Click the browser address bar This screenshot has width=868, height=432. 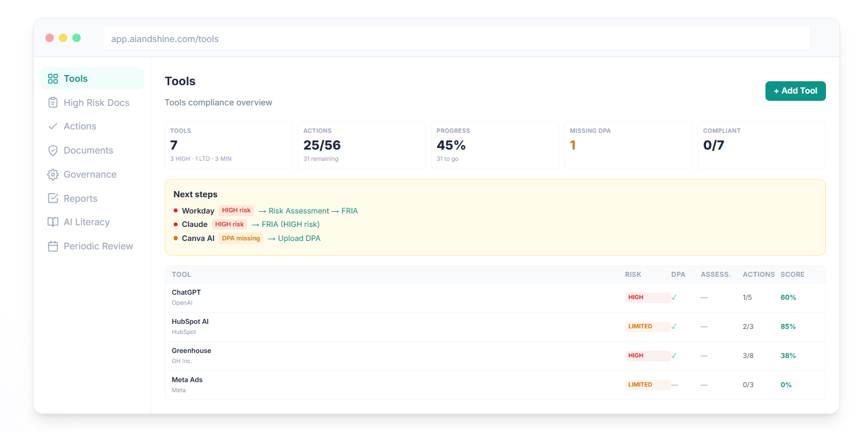pyautogui.click(x=456, y=39)
